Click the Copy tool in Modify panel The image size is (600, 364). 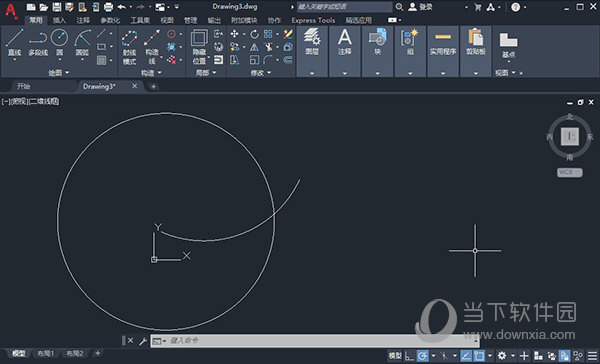pyautogui.click(x=234, y=47)
